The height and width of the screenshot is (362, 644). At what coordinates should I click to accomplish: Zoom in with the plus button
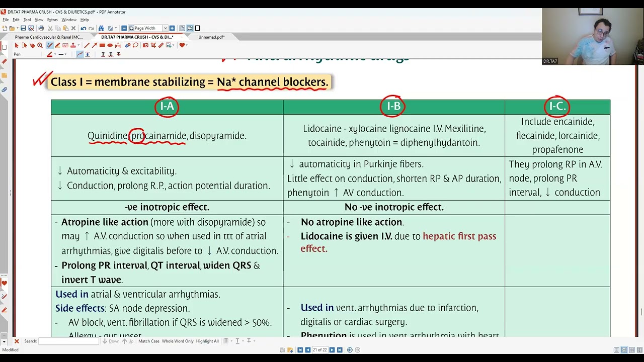[172, 28]
